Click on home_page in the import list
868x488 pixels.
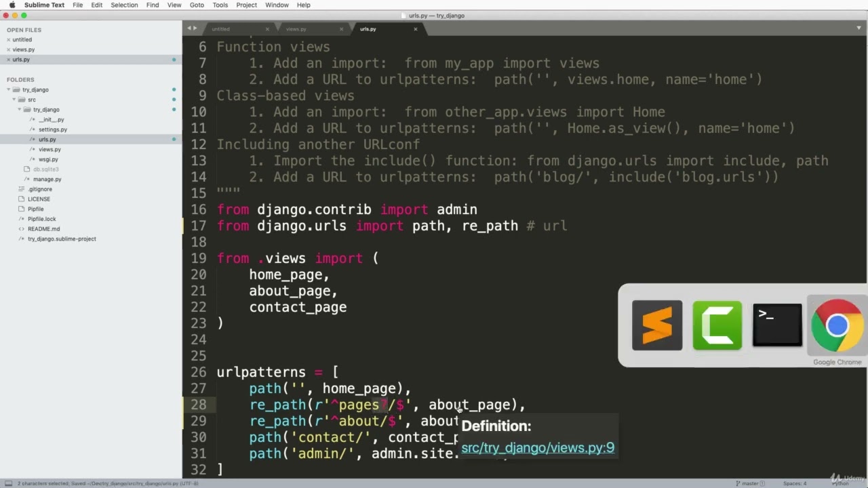285,274
